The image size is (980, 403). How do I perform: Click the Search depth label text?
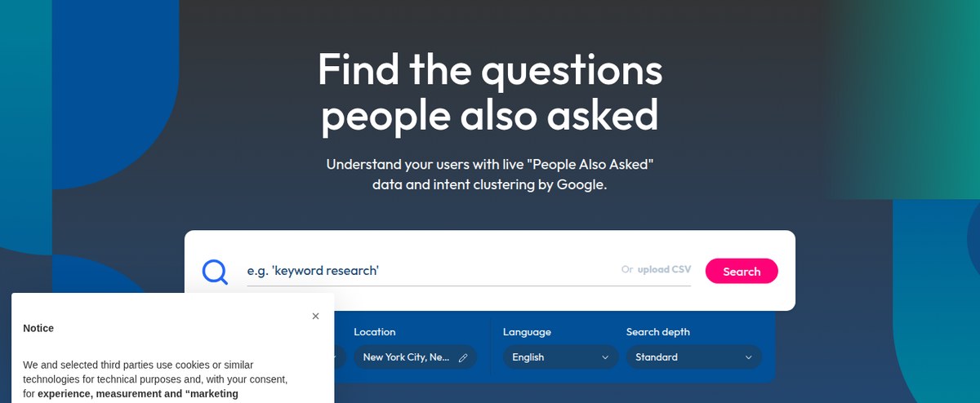coord(658,332)
